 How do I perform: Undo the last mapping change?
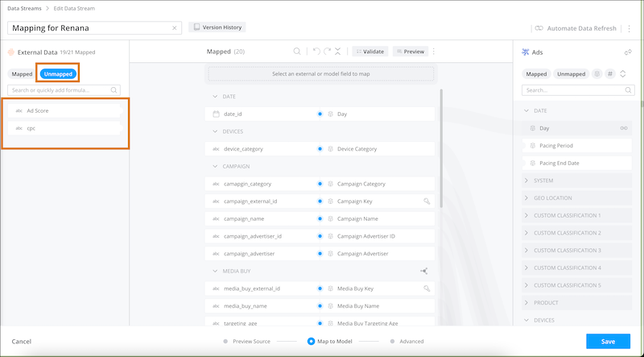(x=316, y=52)
